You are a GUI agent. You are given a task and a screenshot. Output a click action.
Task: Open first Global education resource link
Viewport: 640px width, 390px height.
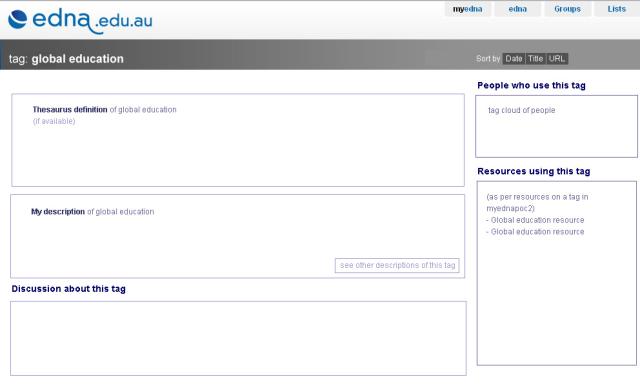click(x=537, y=220)
